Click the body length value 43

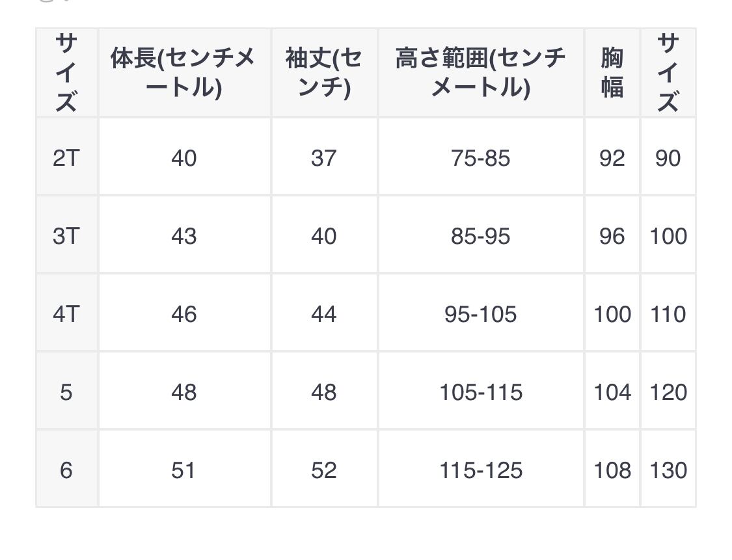(183, 236)
